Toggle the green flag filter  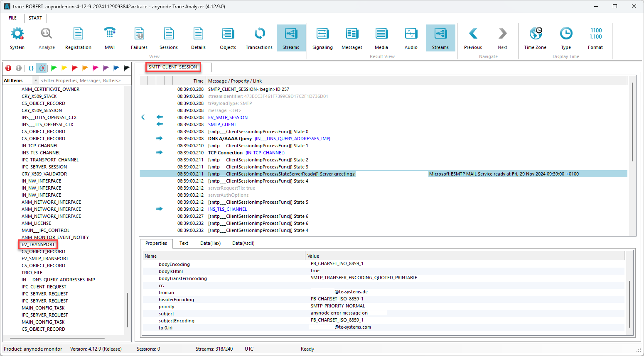pos(54,68)
